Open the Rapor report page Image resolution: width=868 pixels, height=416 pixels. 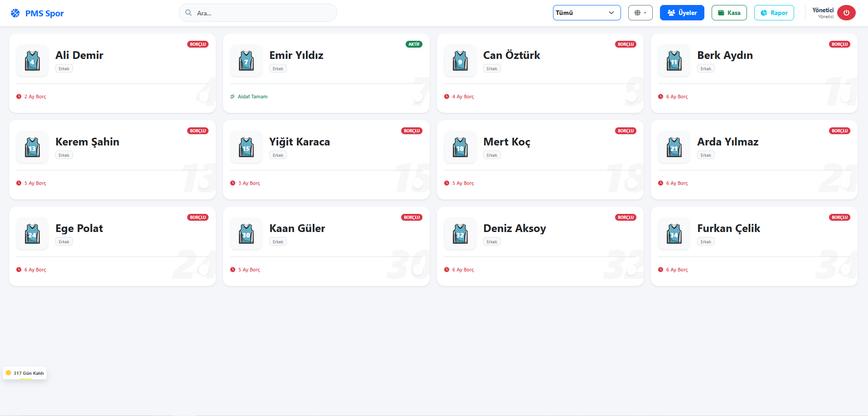pos(774,13)
